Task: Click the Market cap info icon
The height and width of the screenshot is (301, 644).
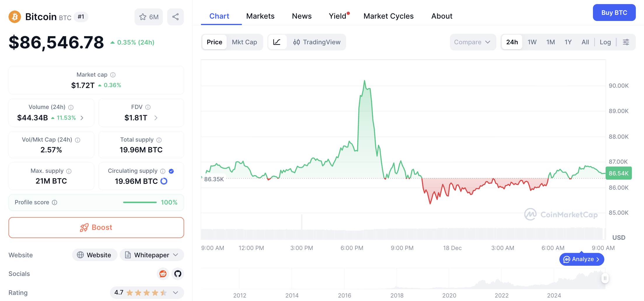Action: click(113, 75)
